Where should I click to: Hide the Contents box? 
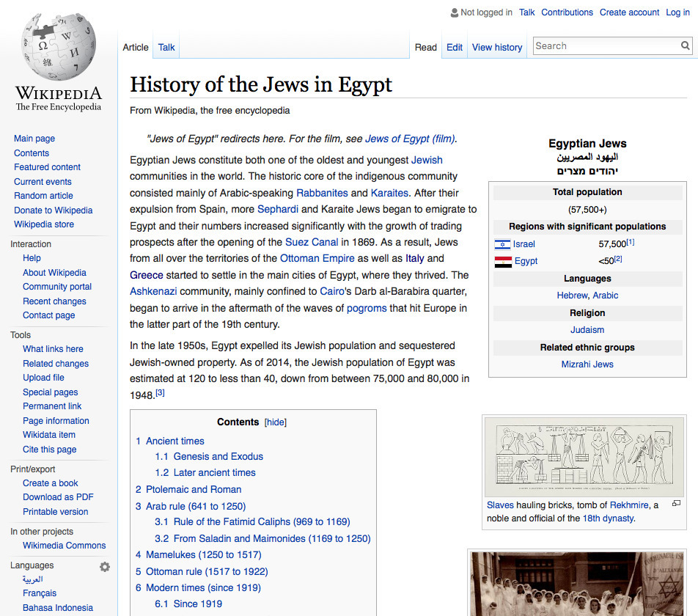275,422
